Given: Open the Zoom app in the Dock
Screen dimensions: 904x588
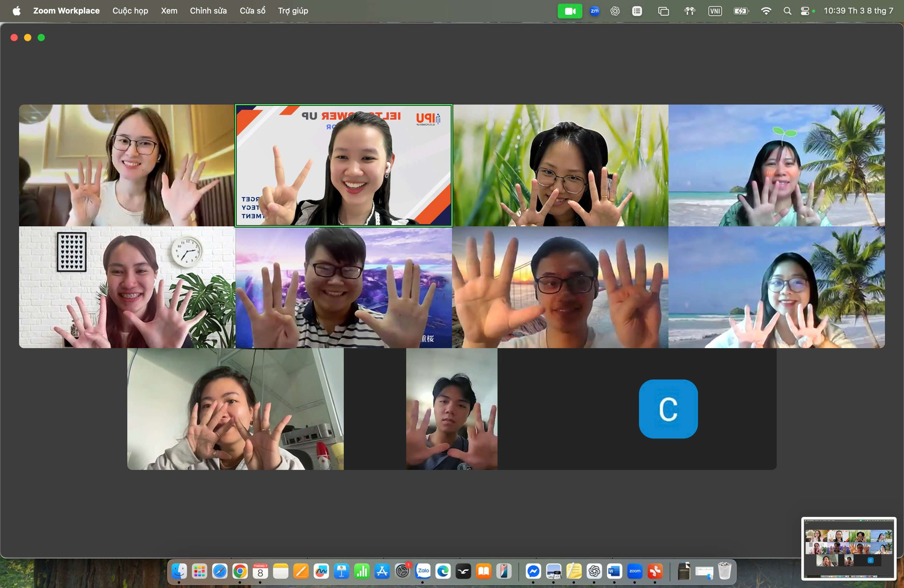Looking at the screenshot, I should (x=635, y=571).
